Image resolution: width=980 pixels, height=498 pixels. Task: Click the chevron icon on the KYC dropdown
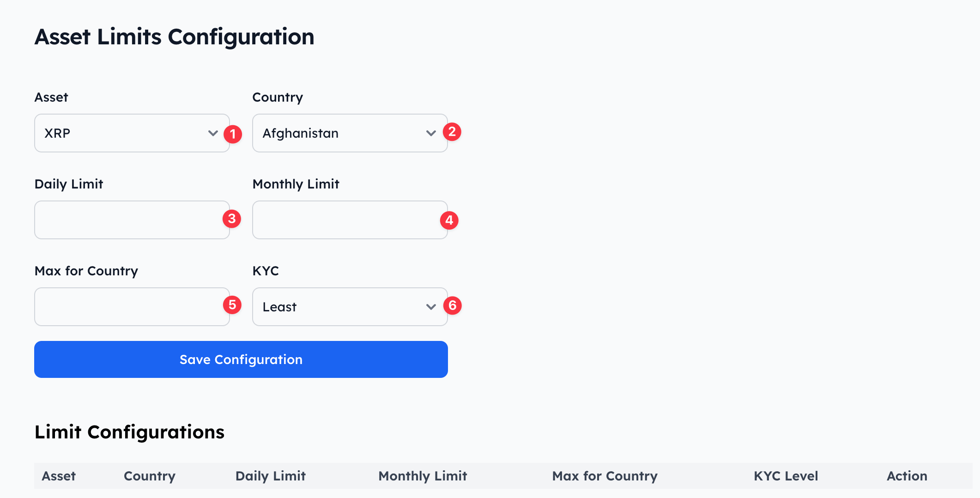point(431,306)
